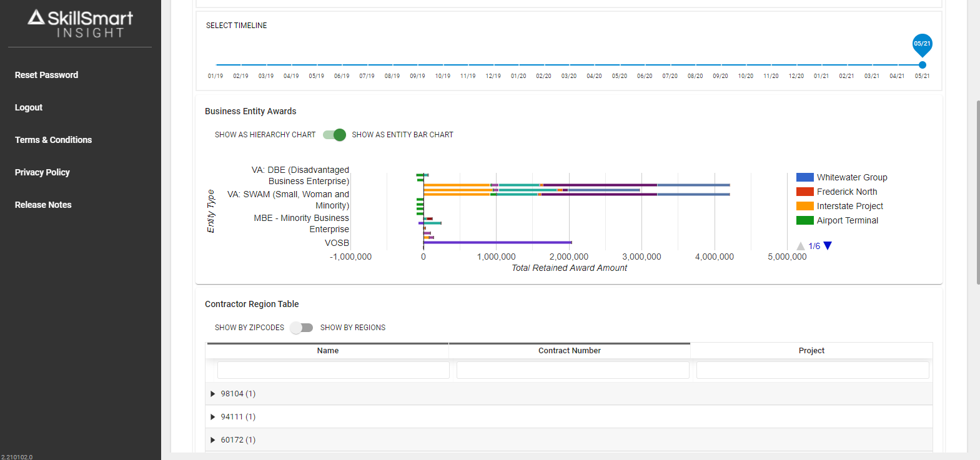Select 12/20 on the timeline
This screenshot has height=460, width=980.
point(796,76)
